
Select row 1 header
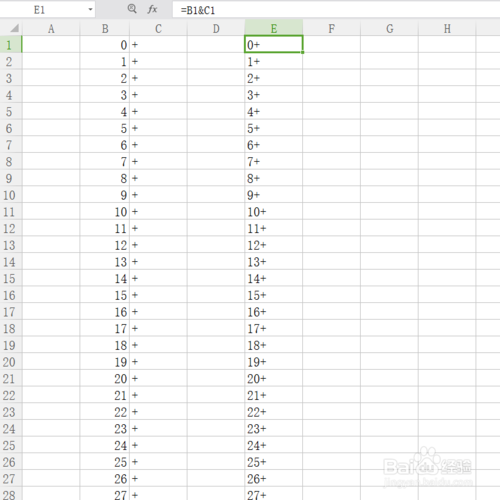tap(11, 44)
